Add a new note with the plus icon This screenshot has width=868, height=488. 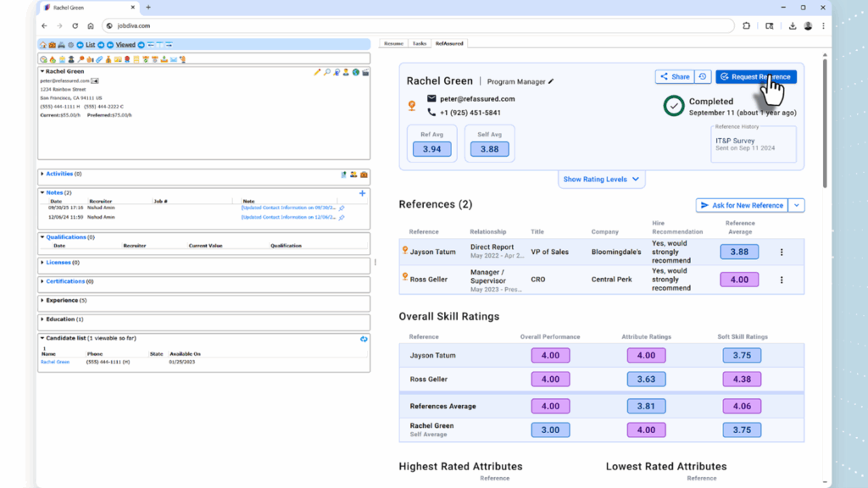[x=362, y=193]
